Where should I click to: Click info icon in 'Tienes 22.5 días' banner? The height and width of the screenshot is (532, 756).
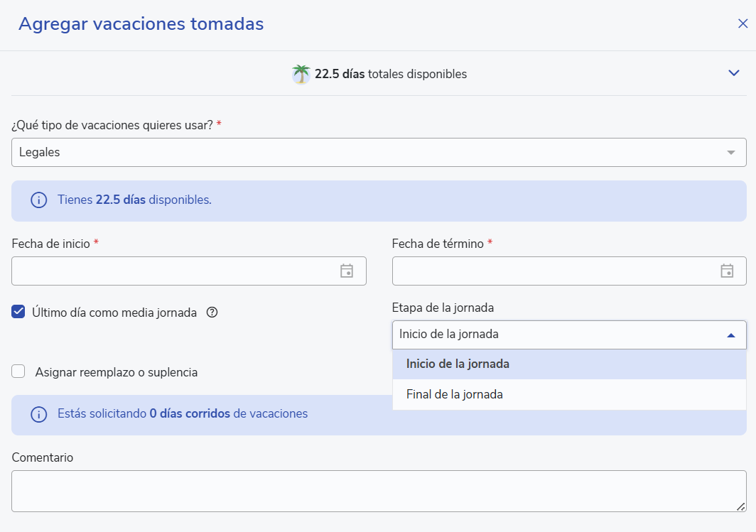pyautogui.click(x=38, y=200)
